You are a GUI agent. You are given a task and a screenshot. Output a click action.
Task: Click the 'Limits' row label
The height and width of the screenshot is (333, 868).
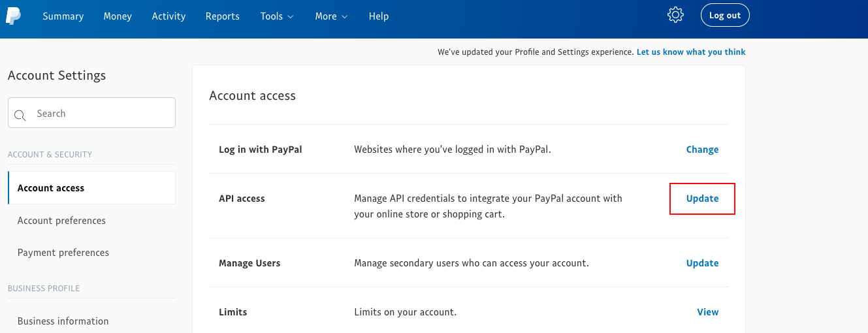(x=233, y=312)
